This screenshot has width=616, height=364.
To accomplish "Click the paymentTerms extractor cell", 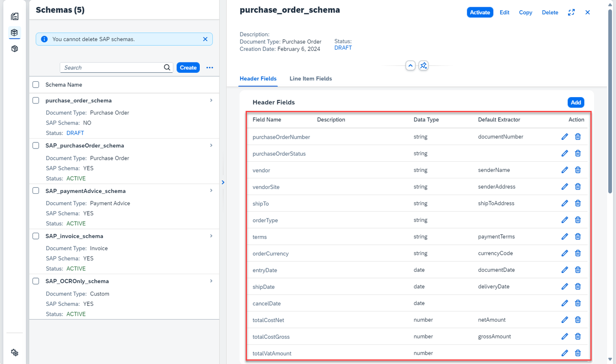I will pos(496,237).
